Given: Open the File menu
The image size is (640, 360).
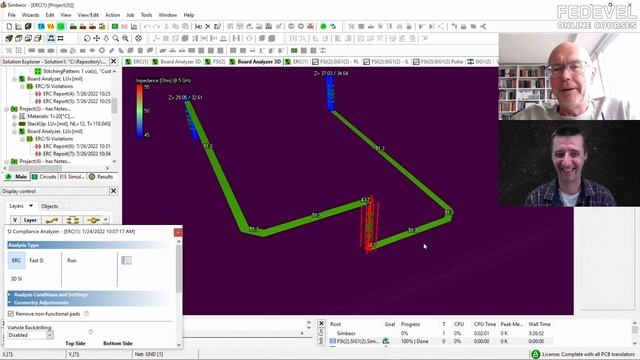Looking at the screenshot, I should [x=11, y=15].
